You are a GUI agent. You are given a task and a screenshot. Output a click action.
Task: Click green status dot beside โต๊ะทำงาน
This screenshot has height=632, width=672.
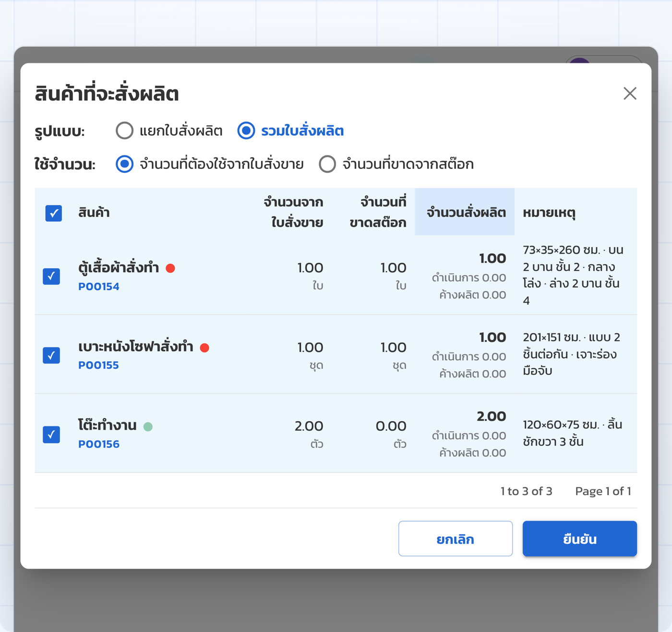click(148, 426)
